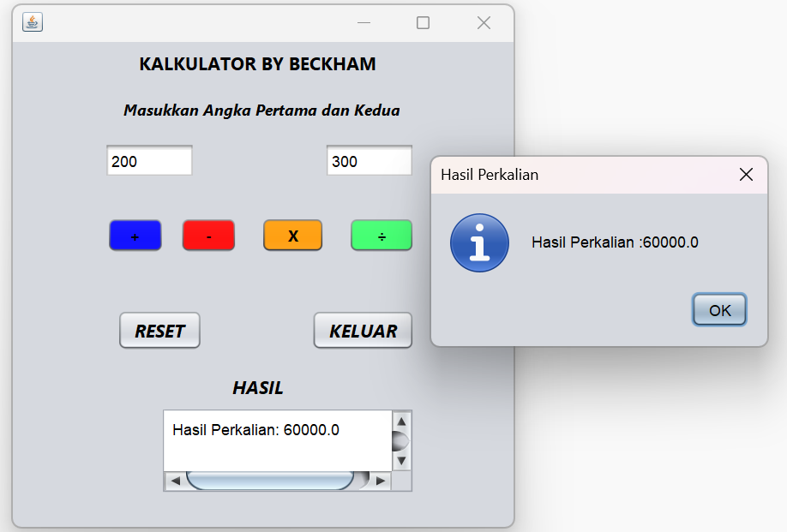Click the Java icon in the calculator title bar
This screenshot has width=787, height=532.
tap(33, 22)
